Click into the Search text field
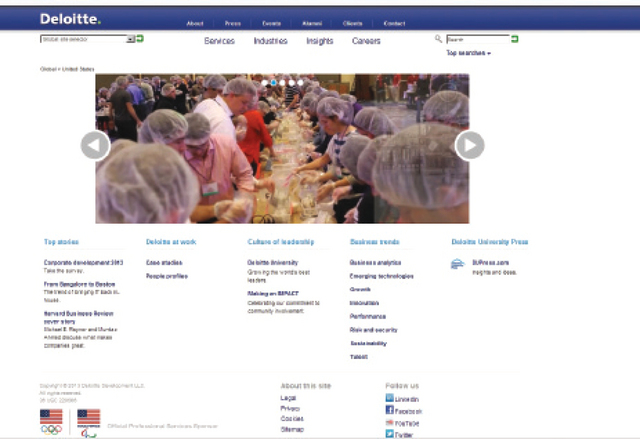 coord(476,39)
